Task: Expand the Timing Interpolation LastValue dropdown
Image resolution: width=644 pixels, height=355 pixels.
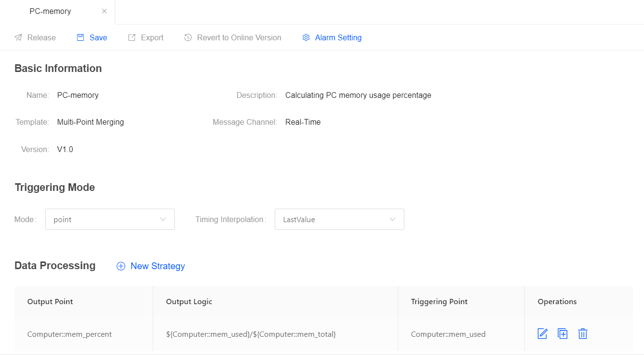Action: click(x=339, y=219)
